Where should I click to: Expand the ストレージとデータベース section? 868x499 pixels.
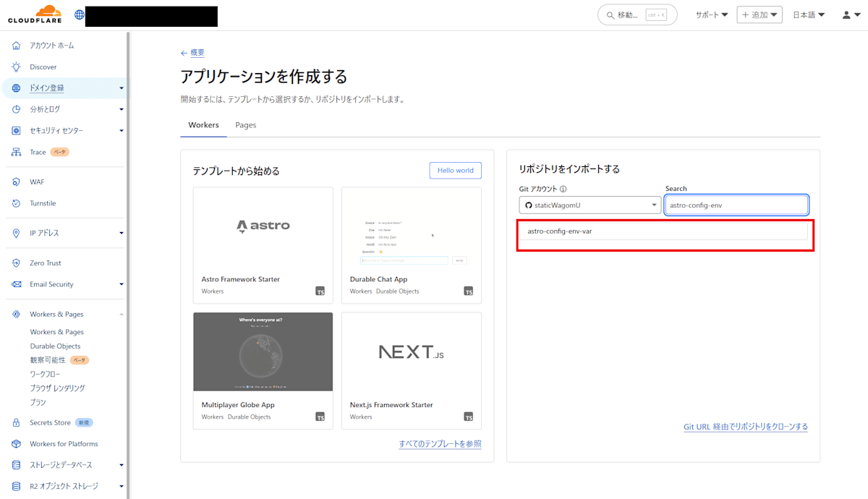click(x=122, y=465)
